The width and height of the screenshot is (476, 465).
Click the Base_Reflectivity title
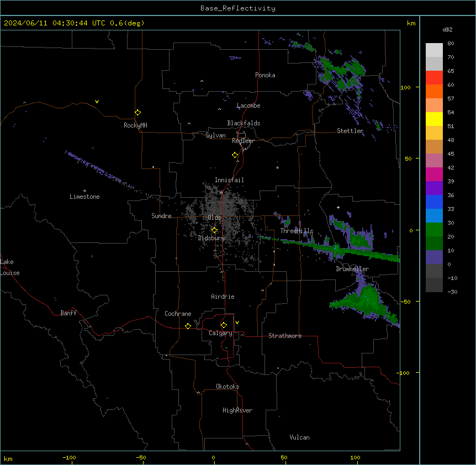click(238, 8)
